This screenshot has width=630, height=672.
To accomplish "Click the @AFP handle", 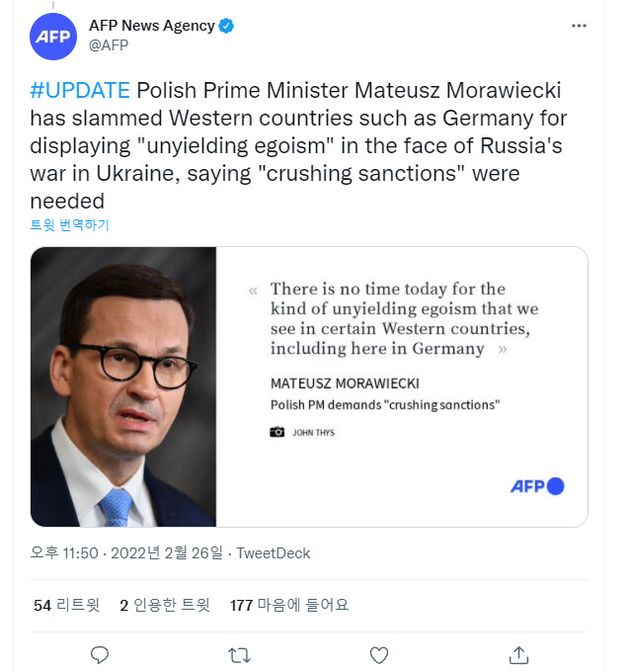I will pyautogui.click(x=109, y=45).
